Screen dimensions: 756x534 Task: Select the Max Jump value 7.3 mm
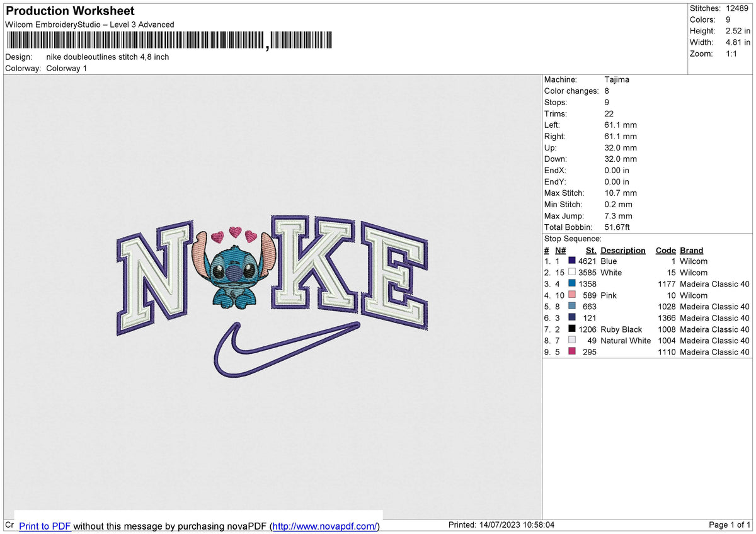click(x=618, y=215)
